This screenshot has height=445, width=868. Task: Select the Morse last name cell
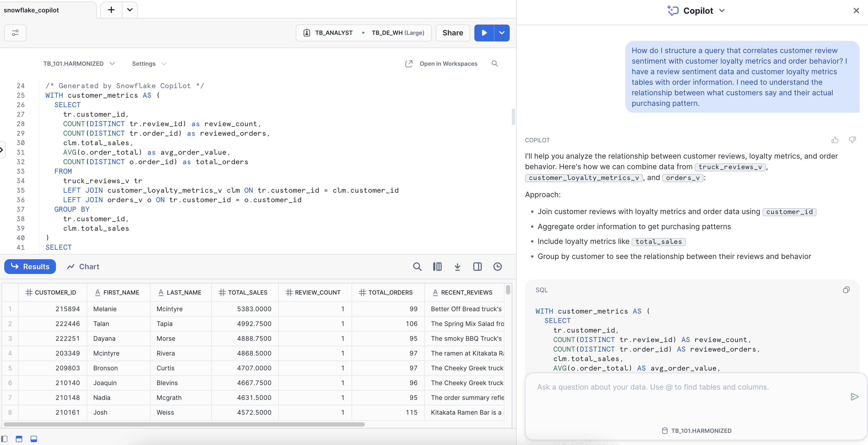tap(181, 338)
